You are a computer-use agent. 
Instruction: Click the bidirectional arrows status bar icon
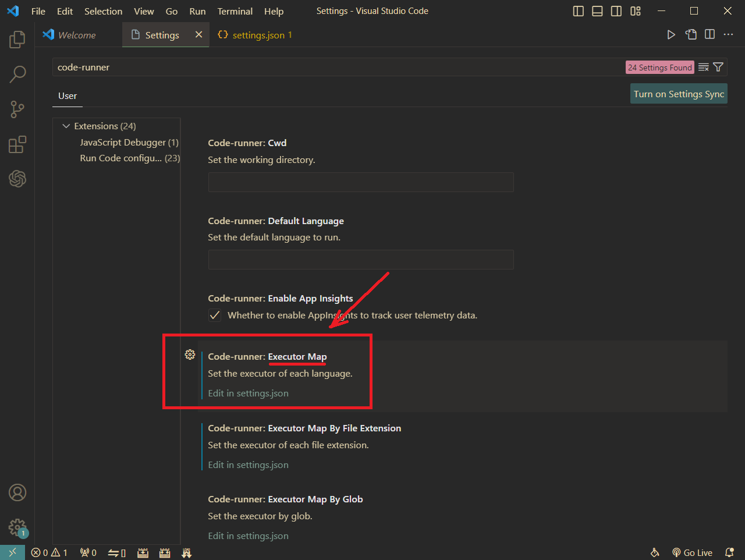coord(117,552)
